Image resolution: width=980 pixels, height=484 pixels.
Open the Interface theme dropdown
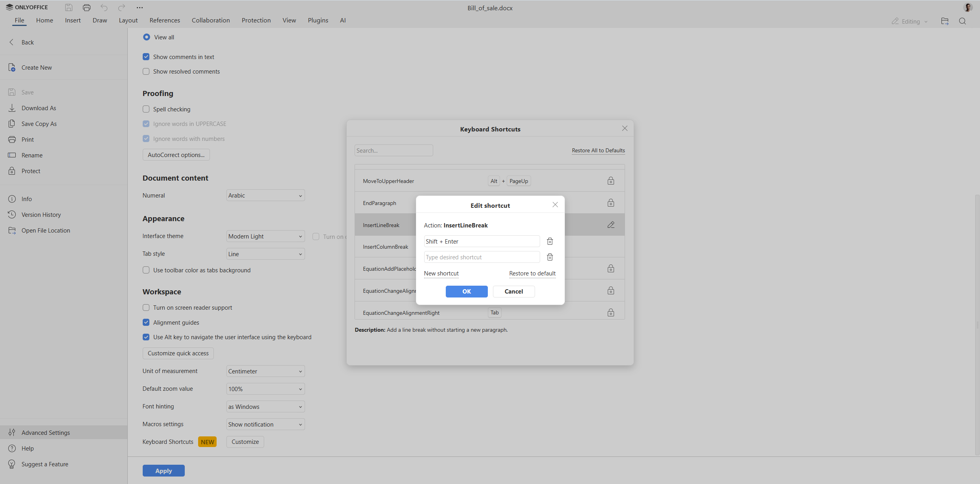tap(265, 236)
